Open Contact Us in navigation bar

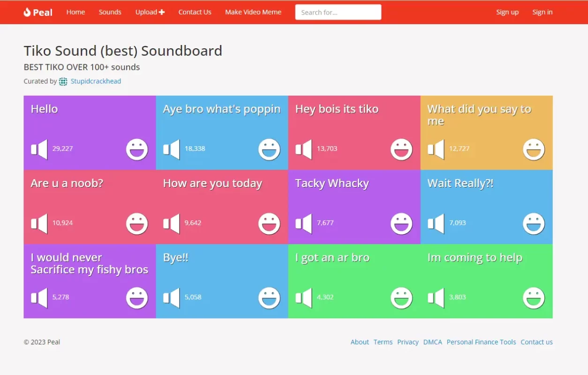click(x=195, y=12)
